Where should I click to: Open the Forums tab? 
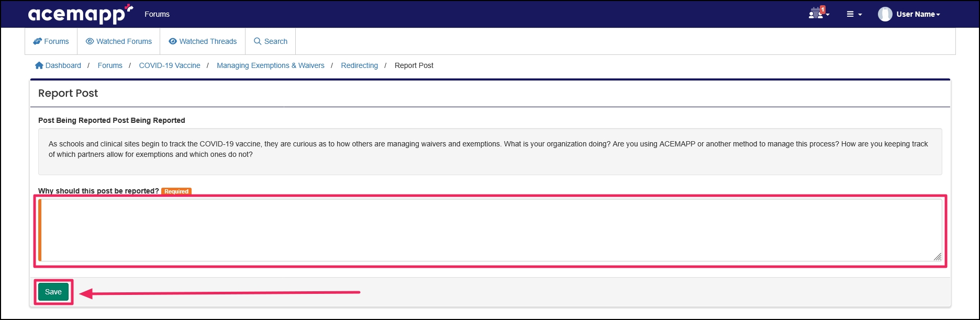(x=51, y=41)
